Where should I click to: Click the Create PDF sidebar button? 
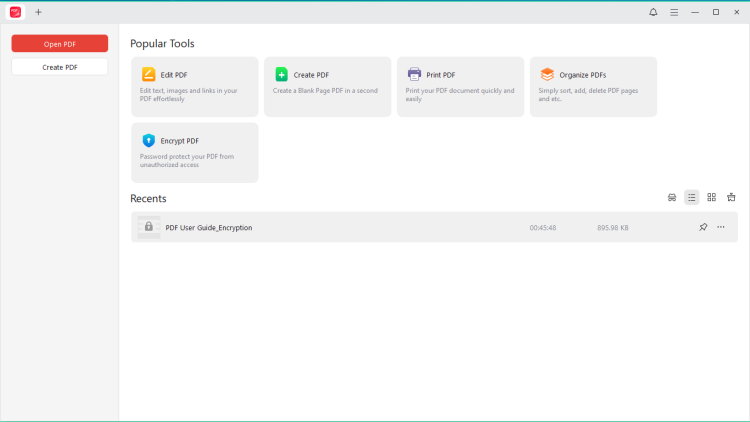pyautogui.click(x=60, y=67)
